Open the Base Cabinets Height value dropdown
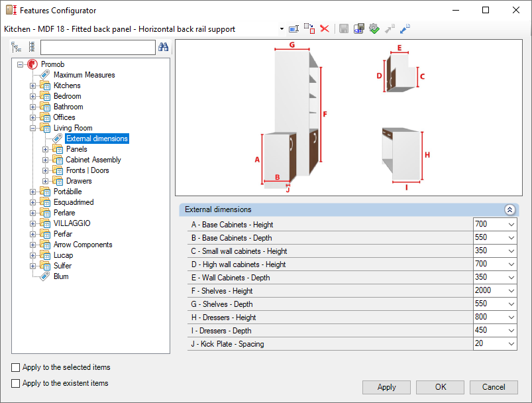 tap(511, 225)
